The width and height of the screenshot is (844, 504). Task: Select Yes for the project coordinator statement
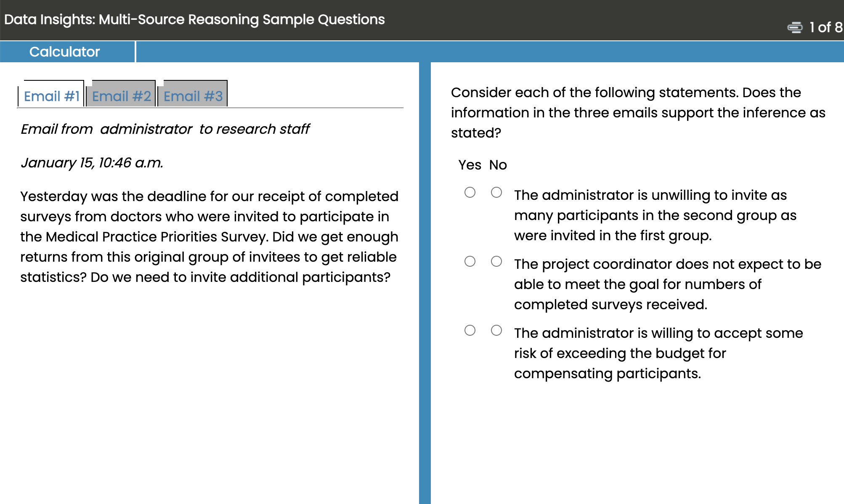pyautogui.click(x=470, y=261)
